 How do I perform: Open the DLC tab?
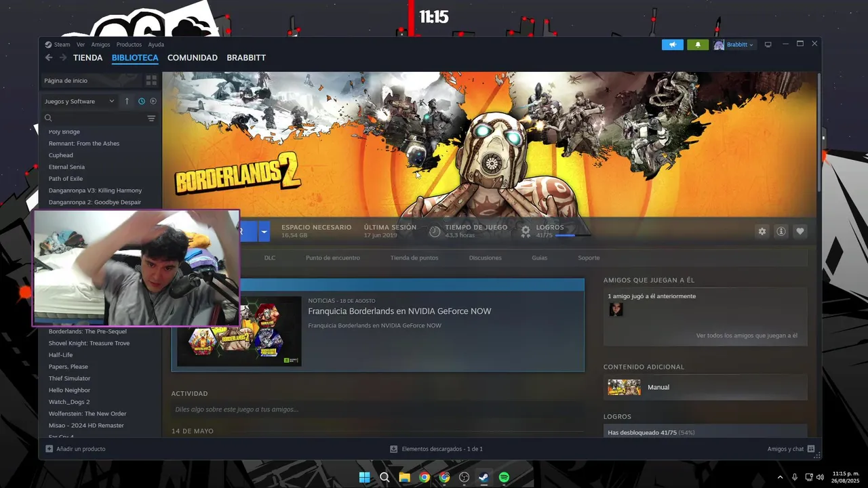pyautogui.click(x=270, y=258)
